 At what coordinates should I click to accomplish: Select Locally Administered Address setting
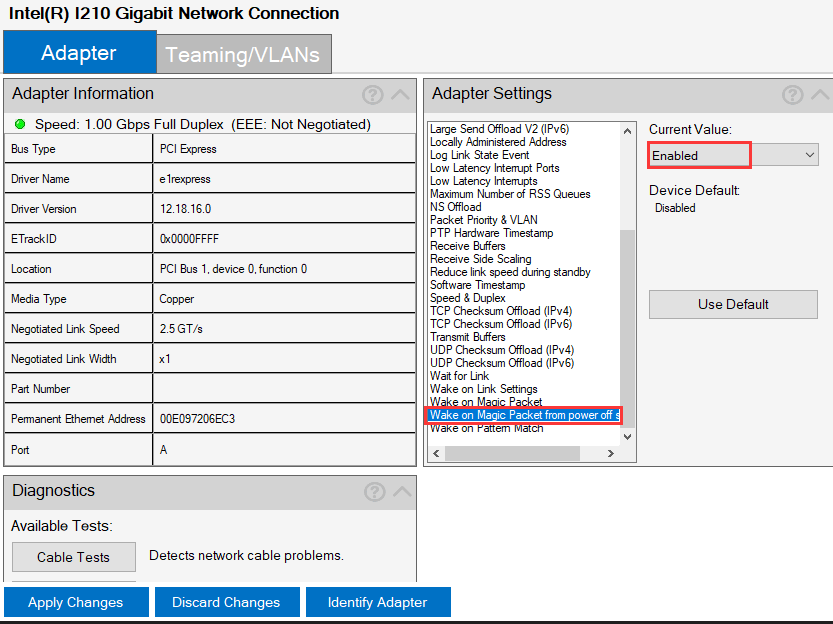[x=498, y=142]
